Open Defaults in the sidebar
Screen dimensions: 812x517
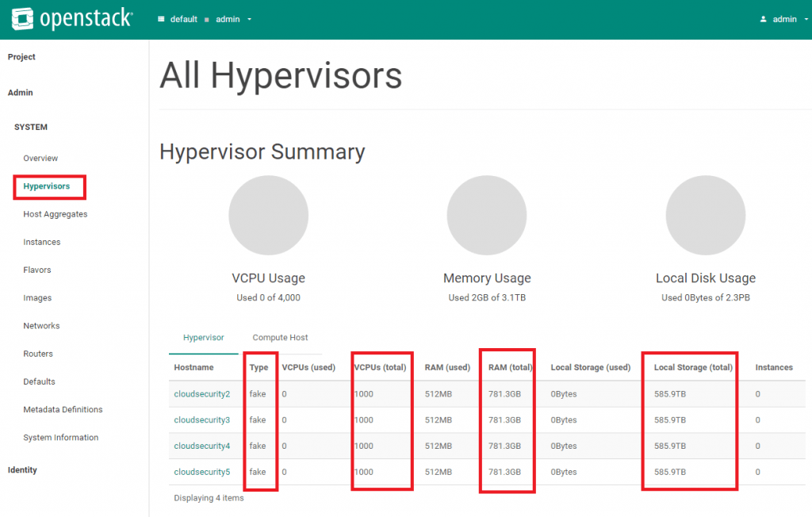[x=40, y=381]
